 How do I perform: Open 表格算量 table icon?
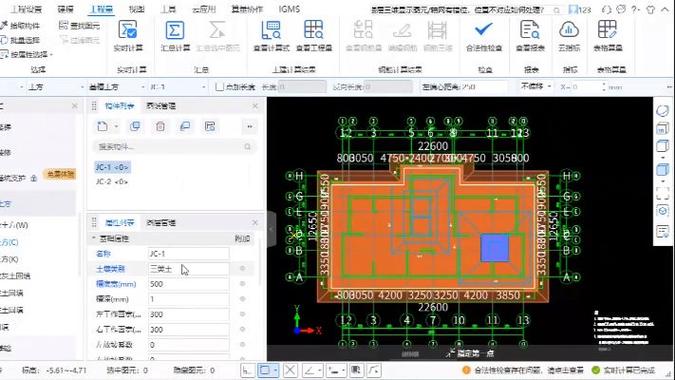click(608, 37)
